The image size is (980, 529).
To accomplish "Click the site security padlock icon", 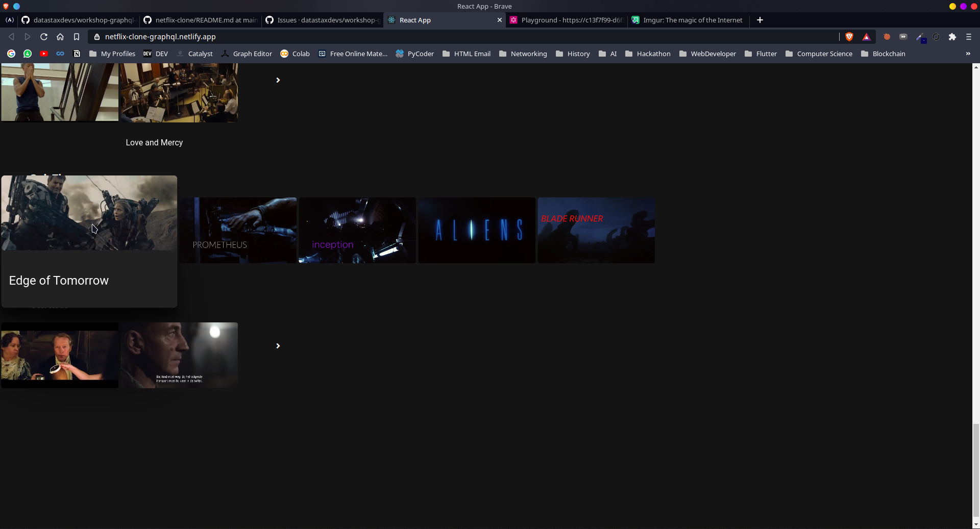I will tap(96, 36).
